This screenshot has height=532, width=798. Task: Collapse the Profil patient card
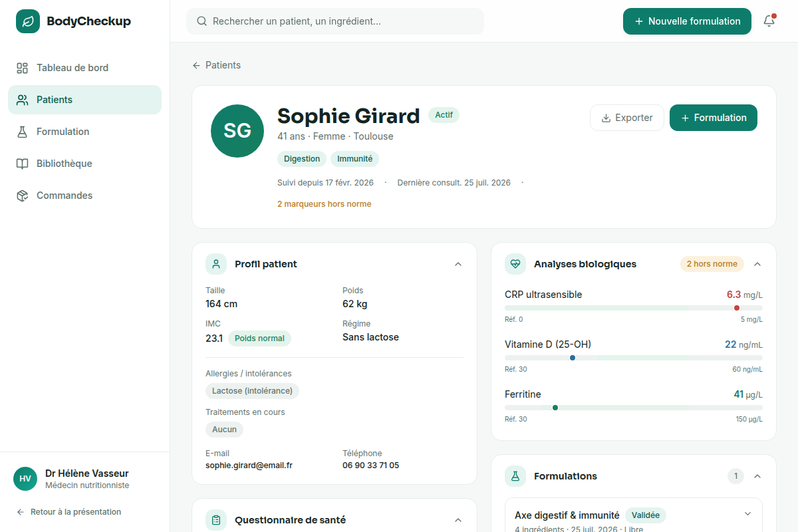coord(458,264)
